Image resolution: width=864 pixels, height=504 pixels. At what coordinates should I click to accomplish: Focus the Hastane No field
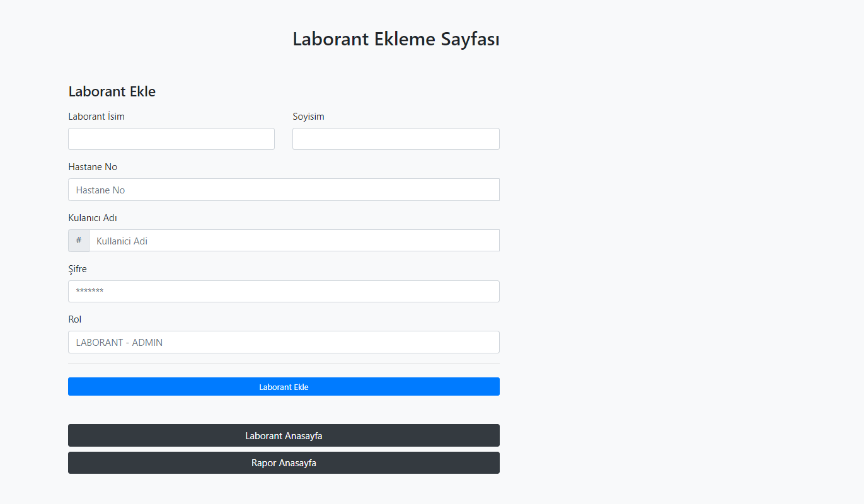point(283,189)
